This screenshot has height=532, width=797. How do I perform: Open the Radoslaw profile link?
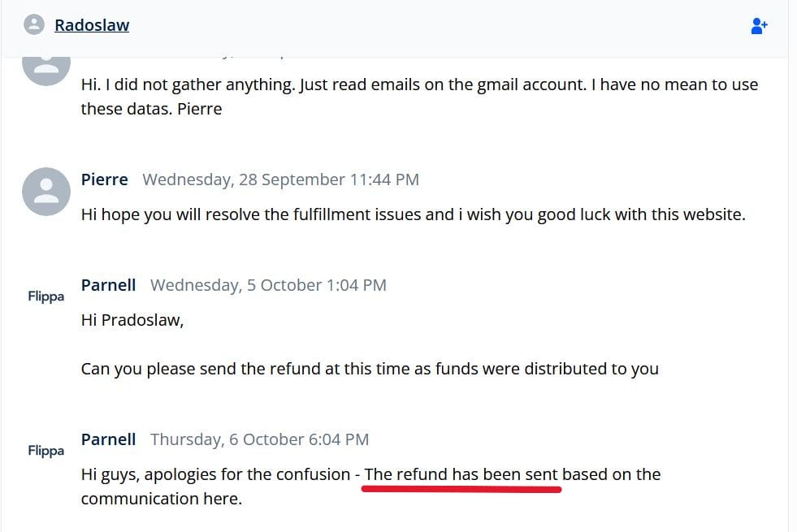point(91,24)
